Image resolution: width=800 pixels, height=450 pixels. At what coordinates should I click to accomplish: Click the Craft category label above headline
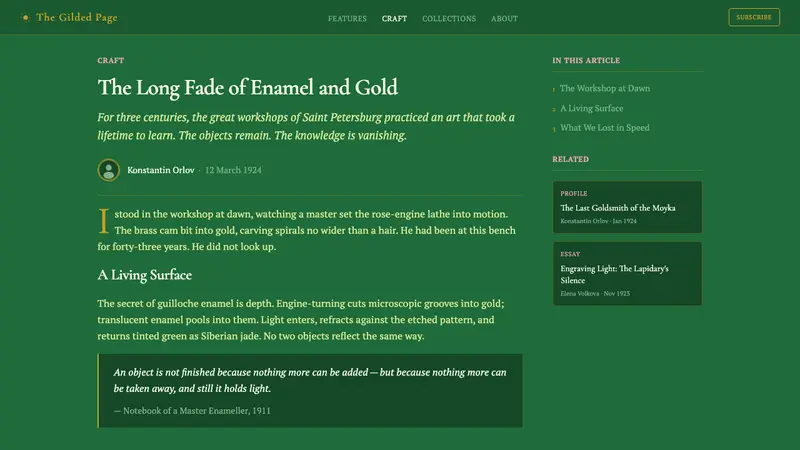tap(111, 60)
